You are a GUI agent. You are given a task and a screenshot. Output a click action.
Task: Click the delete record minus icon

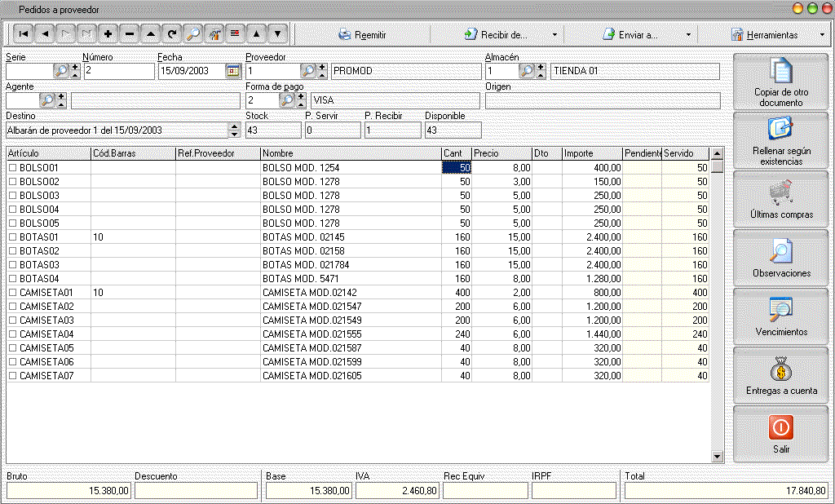[130, 34]
